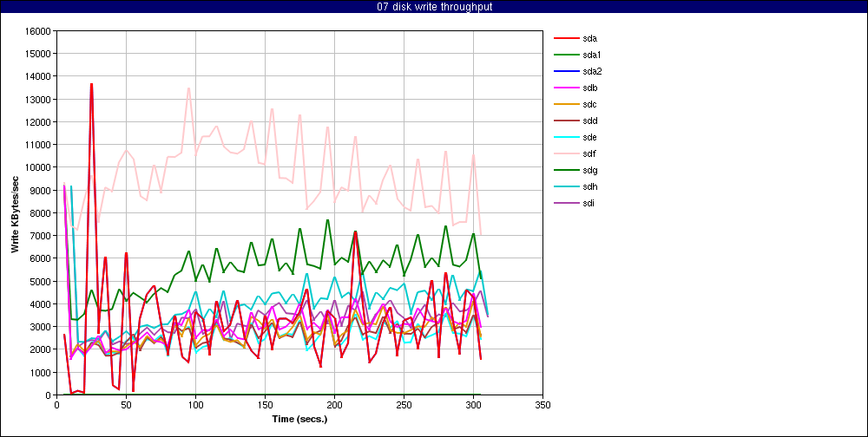Click the magenta line swatch beside 'sdb'

point(566,88)
